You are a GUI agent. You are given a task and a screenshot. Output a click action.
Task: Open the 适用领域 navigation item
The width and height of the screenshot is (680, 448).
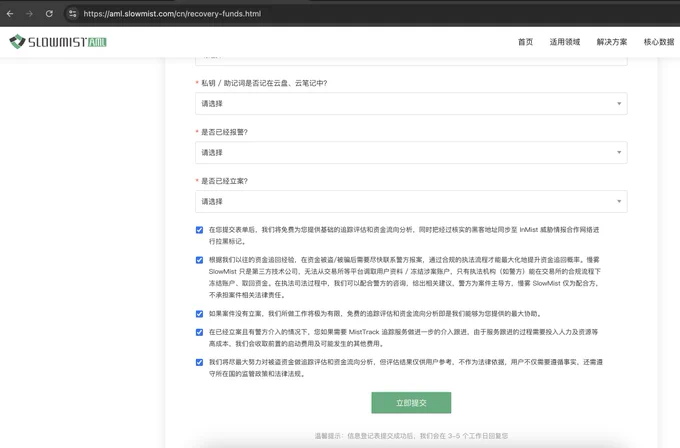[565, 42]
